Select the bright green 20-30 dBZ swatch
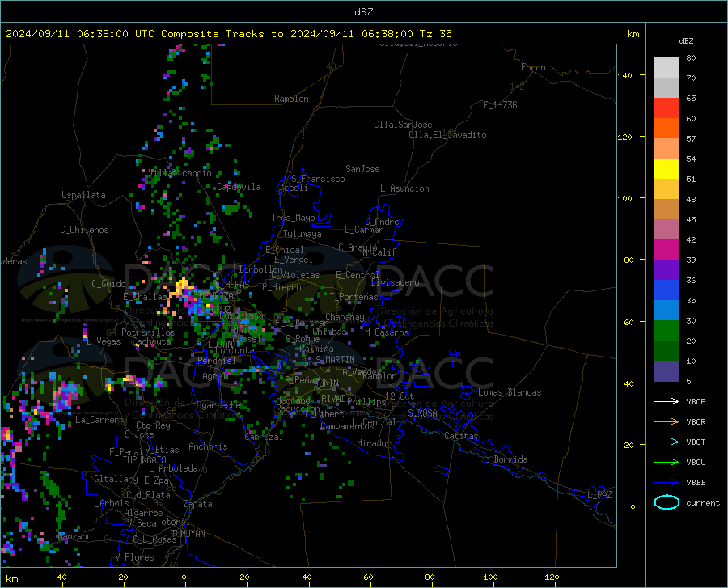728x588 pixels. pos(667,331)
